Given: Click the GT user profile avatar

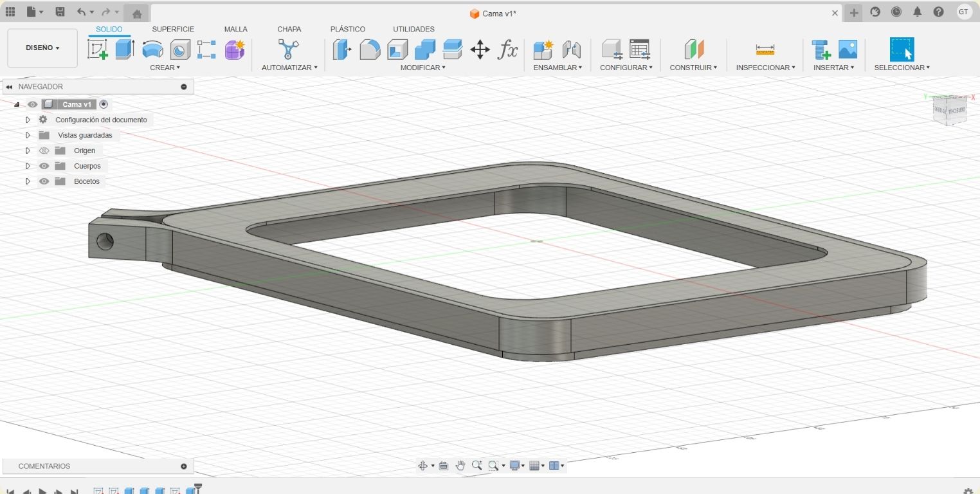Looking at the screenshot, I should pos(964,12).
